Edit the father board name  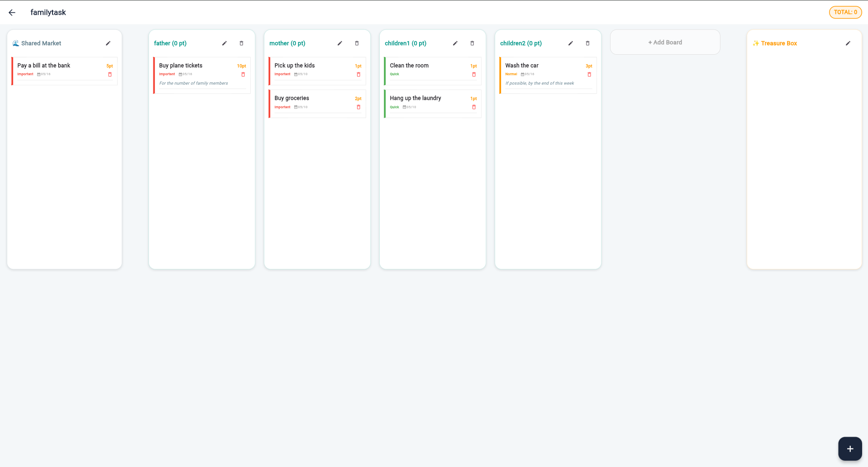pos(224,43)
